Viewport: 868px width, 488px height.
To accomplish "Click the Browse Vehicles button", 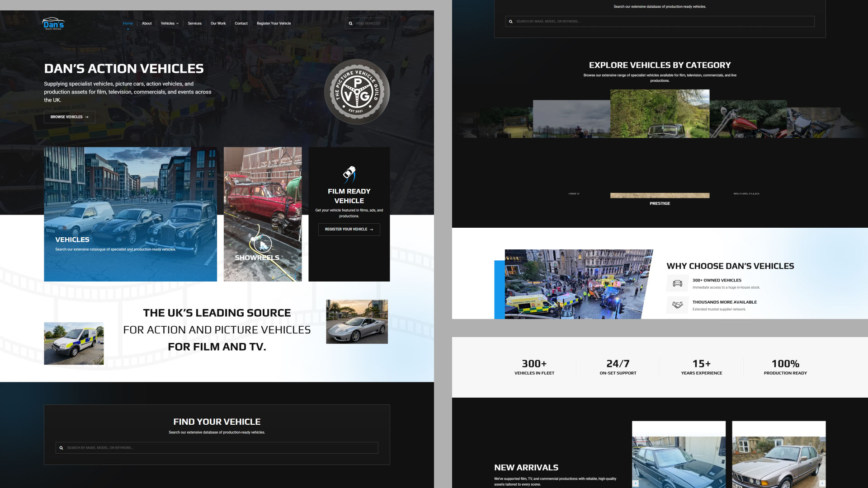I will [x=70, y=117].
